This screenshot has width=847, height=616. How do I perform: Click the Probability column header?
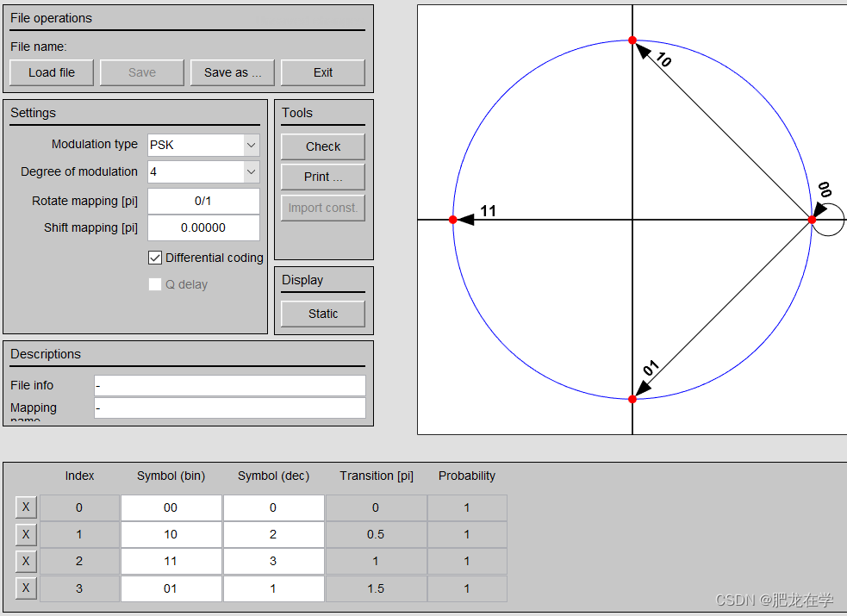(467, 476)
